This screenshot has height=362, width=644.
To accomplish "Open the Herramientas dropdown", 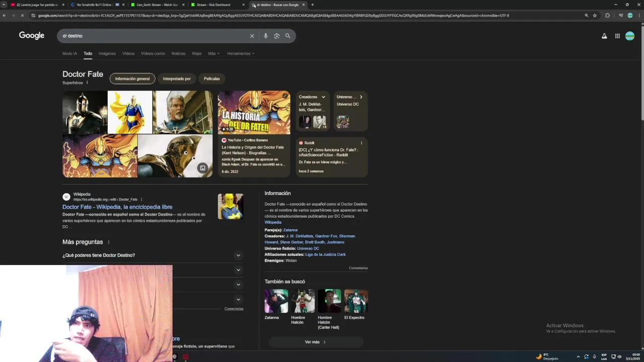I will 240,53.
